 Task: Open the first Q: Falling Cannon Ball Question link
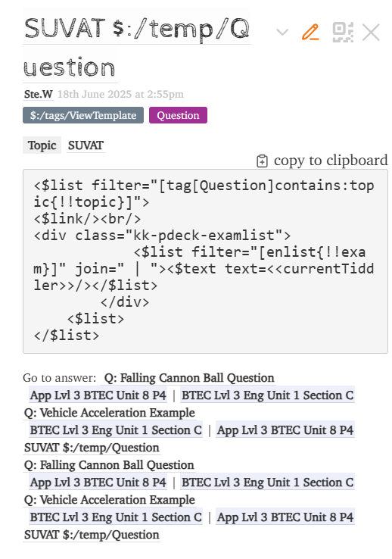pyautogui.click(x=189, y=377)
